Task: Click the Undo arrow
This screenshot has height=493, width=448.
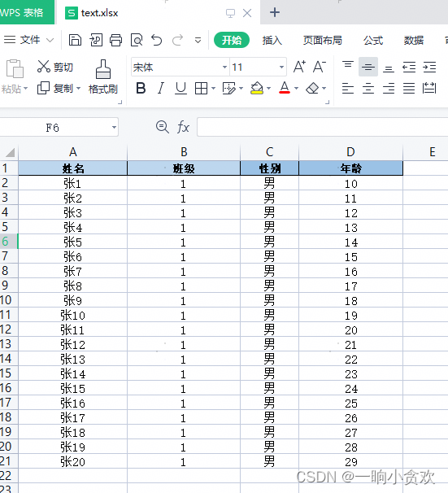Action: pyautogui.click(x=156, y=40)
